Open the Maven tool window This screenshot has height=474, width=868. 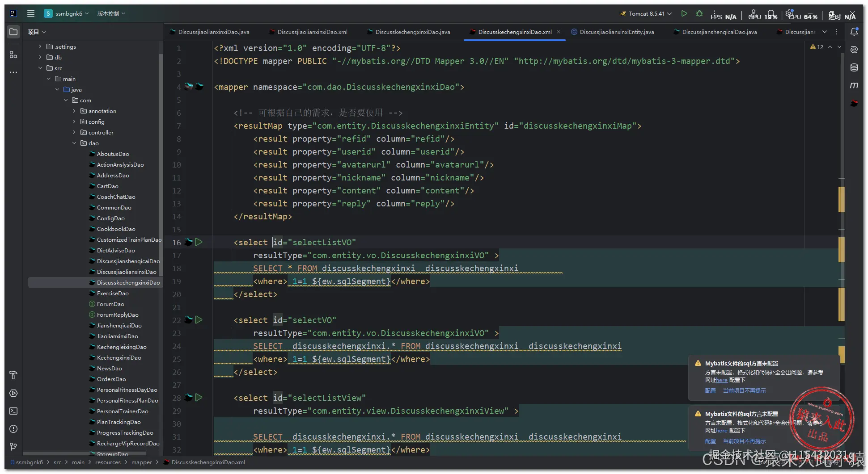(x=854, y=85)
